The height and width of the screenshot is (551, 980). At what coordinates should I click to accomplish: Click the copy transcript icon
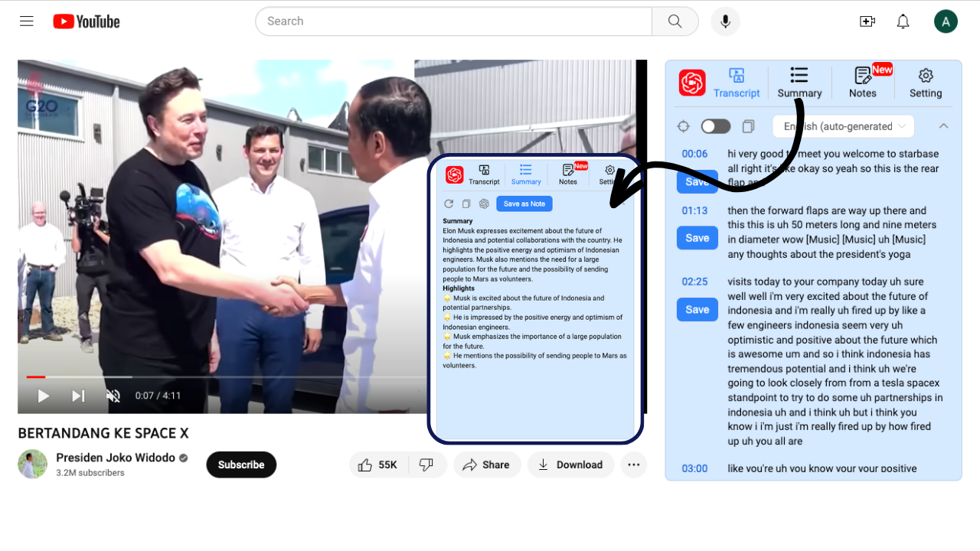point(748,126)
